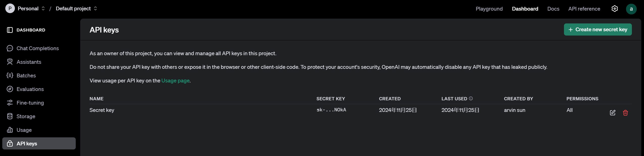Select Usage from the sidebar

24,130
